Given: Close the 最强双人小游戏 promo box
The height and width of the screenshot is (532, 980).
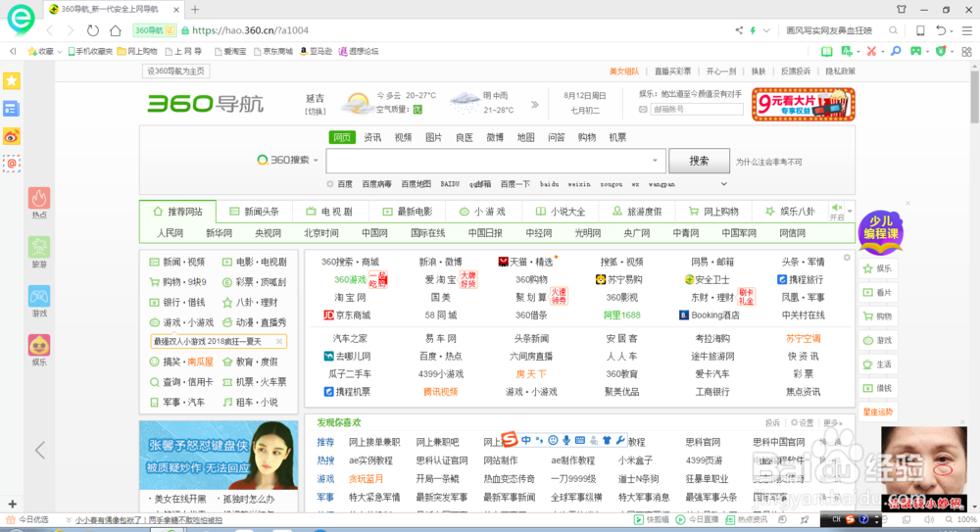Looking at the screenshot, I should point(279,341).
